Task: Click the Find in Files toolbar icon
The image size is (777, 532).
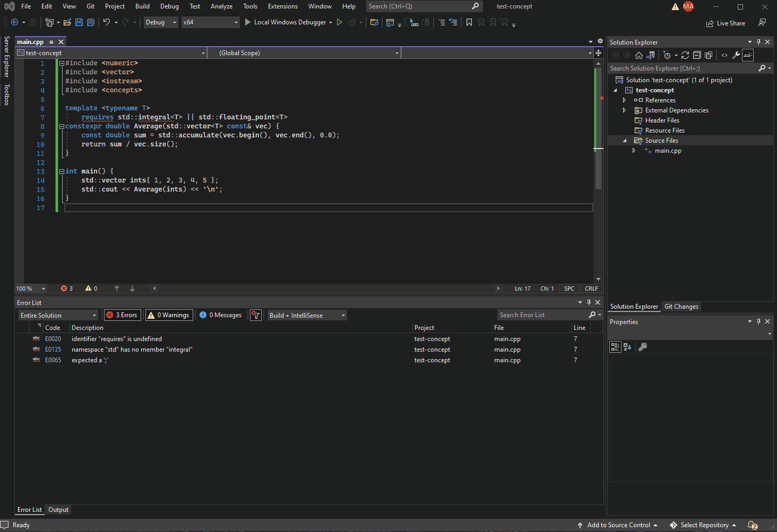Action: point(374,22)
